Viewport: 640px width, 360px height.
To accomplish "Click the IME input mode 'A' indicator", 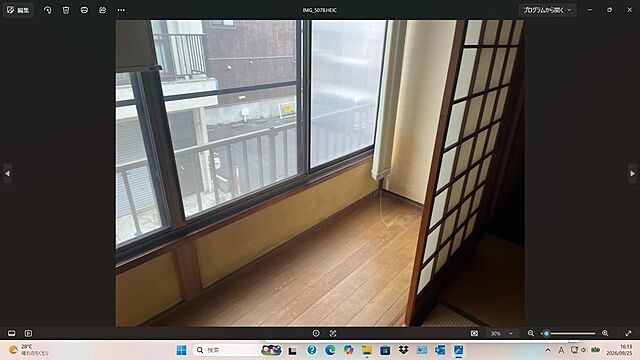I will click(561, 350).
